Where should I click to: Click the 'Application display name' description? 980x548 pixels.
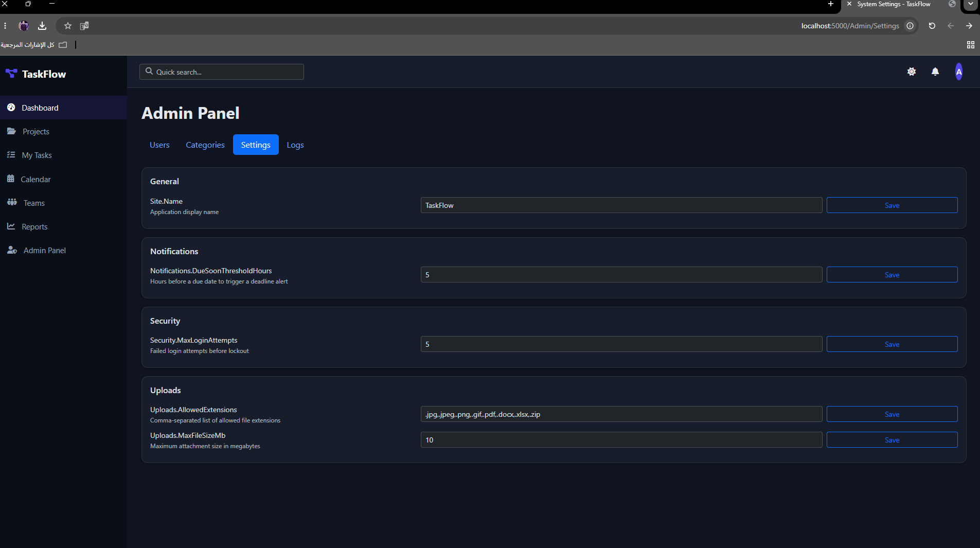(x=184, y=212)
